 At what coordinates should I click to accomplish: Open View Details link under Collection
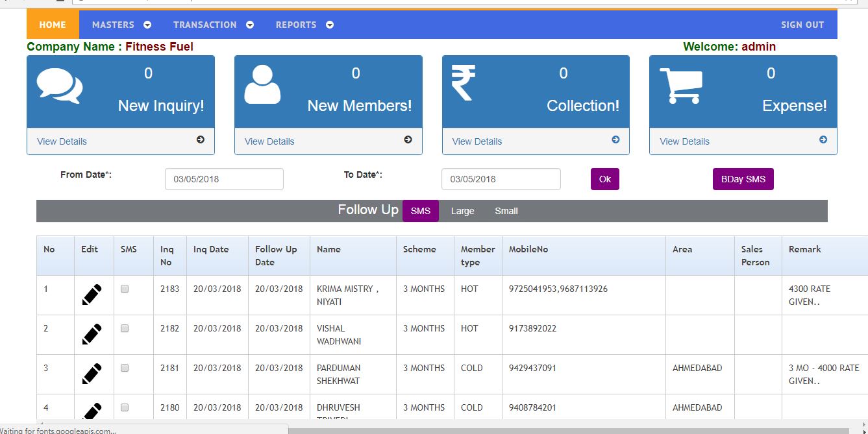477,141
